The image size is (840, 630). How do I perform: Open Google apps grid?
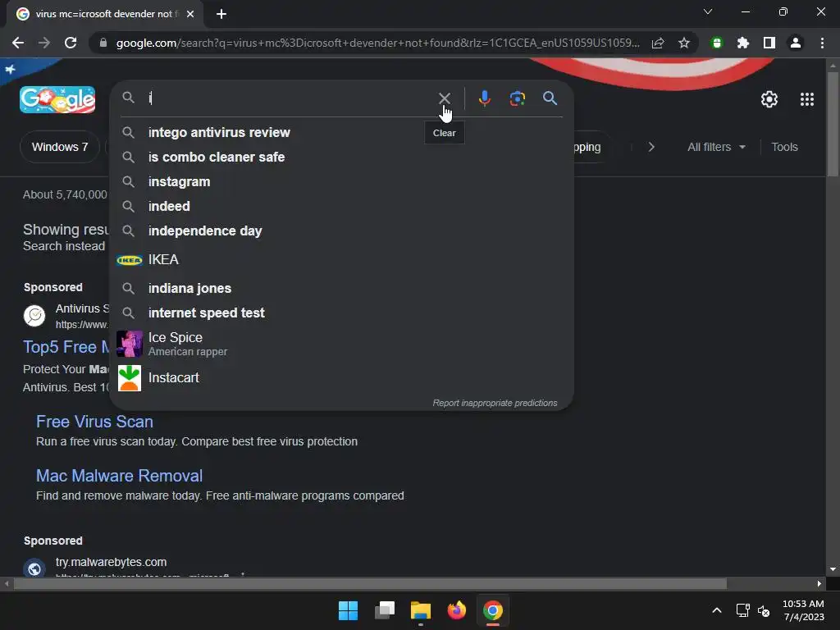pos(807,99)
